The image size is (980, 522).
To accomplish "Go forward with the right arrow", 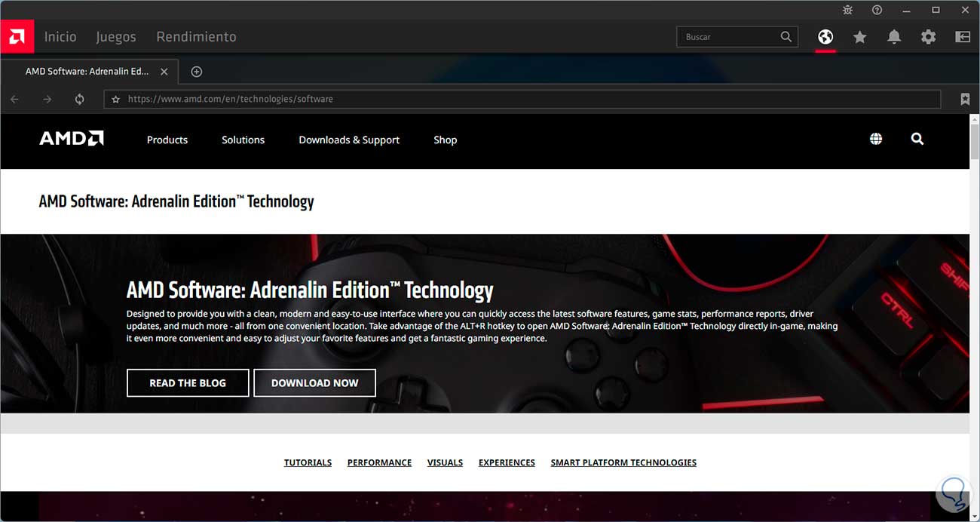I will 47,99.
